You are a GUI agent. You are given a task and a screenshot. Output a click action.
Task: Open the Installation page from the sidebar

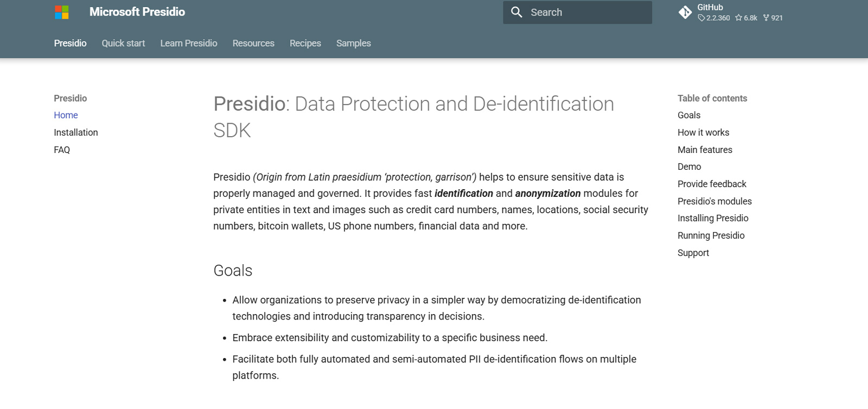[75, 132]
